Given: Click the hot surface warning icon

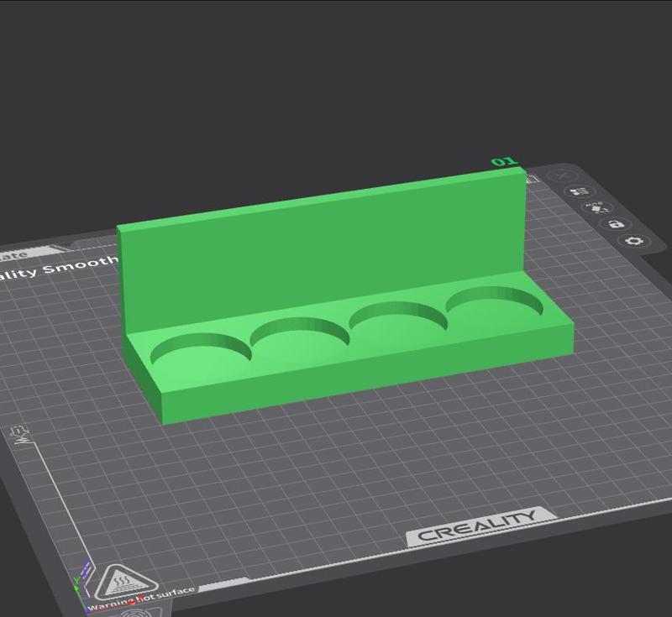Looking at the screenshot, I should pos(125,583).
